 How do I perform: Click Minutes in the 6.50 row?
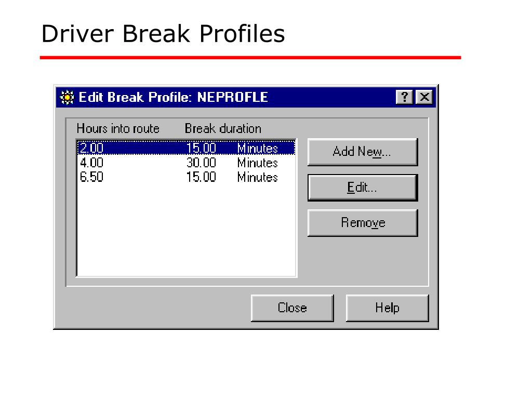pos(258,177)
